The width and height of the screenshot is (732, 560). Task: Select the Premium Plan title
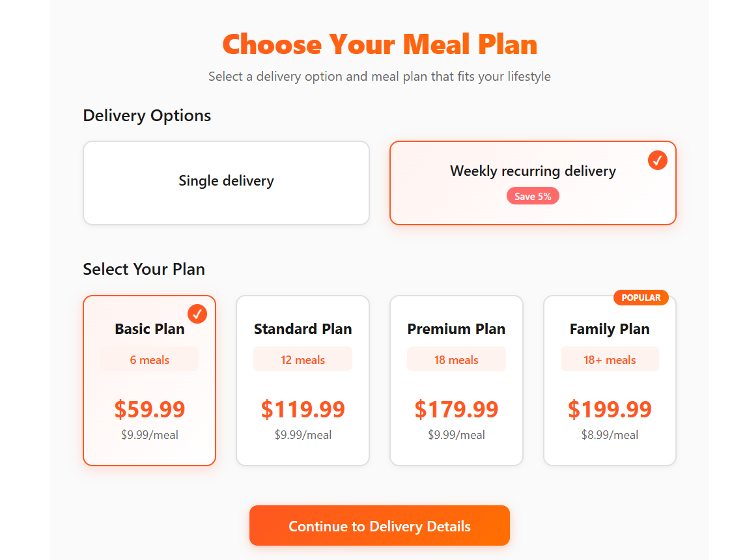coord(457,329)
